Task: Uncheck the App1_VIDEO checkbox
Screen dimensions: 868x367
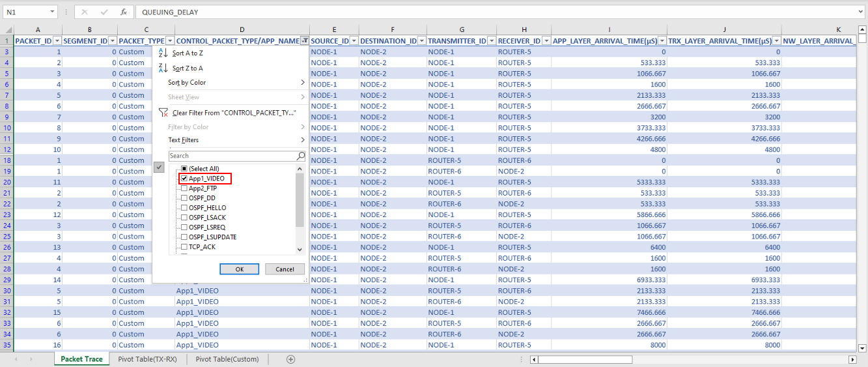Action: click(x=184, y=178)
